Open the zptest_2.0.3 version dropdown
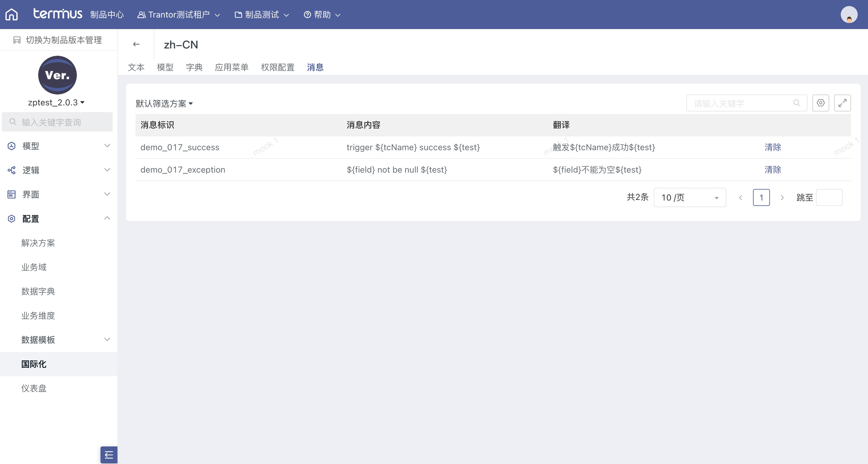Image resolution: width=868 pixels, height=464 pixels. tap(56, 102)
